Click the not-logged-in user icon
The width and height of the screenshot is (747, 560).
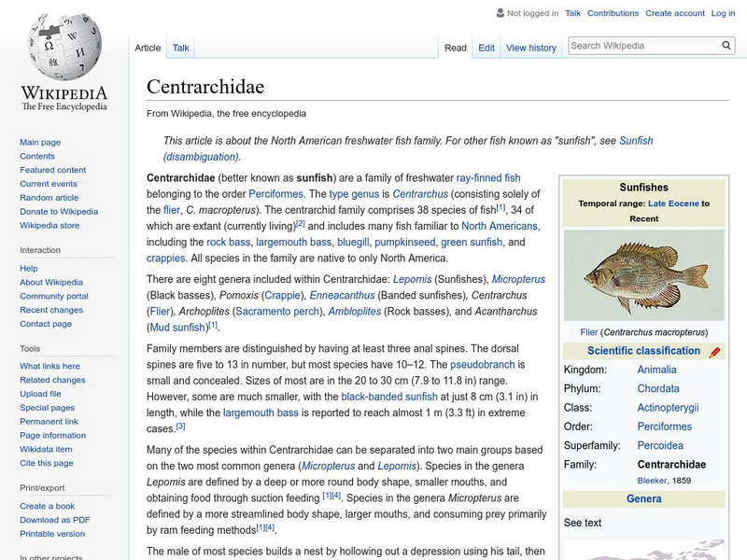coord(500,13)
